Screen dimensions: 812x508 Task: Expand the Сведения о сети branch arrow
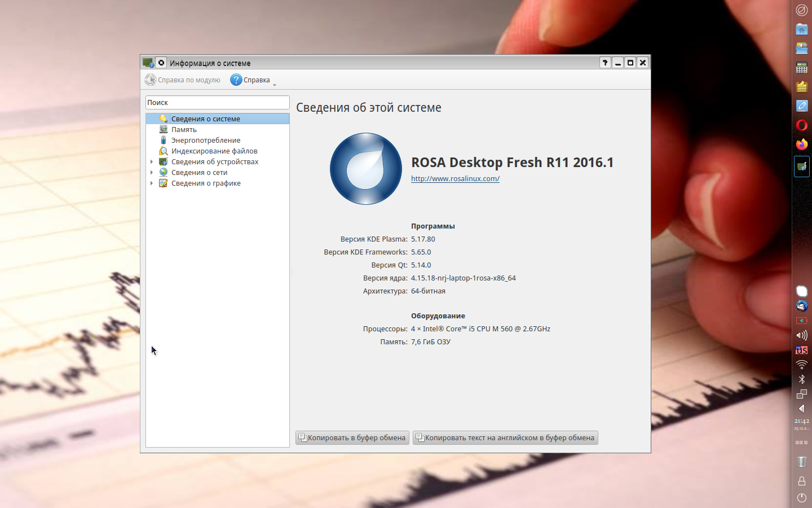[152, 173]
